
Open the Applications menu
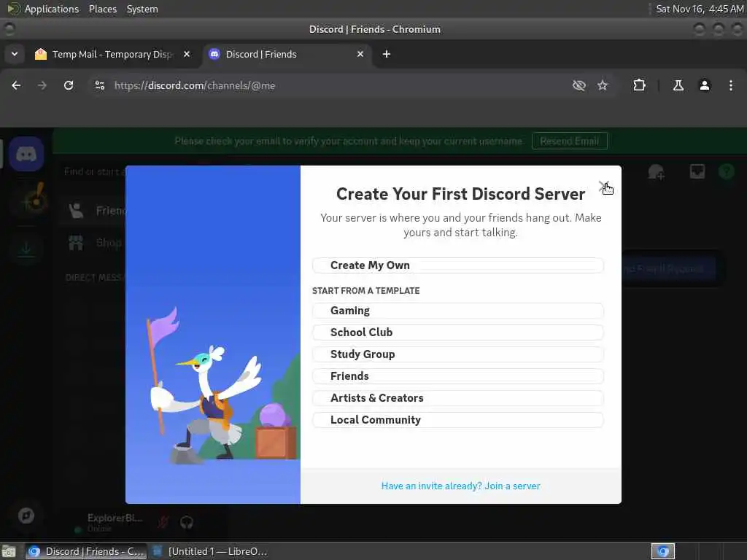[43, 9]
